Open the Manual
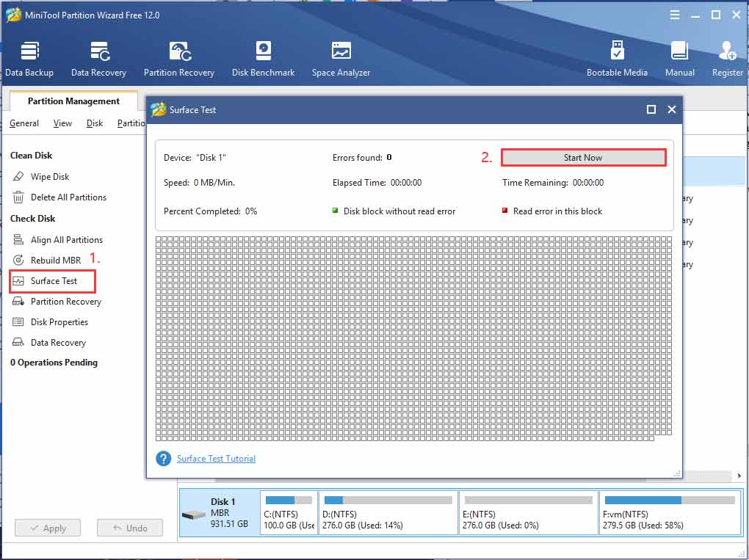This screenshot has width=749, height=560. click(x=680, y=59)
